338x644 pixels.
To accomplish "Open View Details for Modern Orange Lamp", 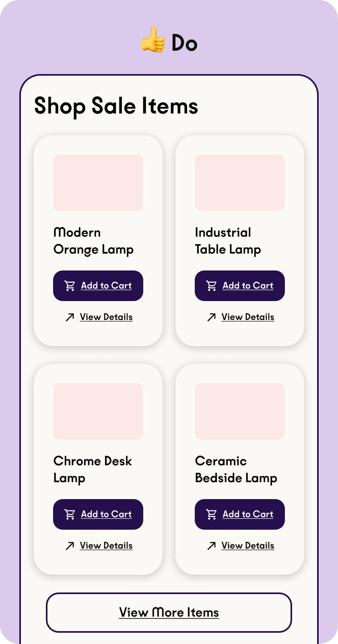I will pos(106,317).
